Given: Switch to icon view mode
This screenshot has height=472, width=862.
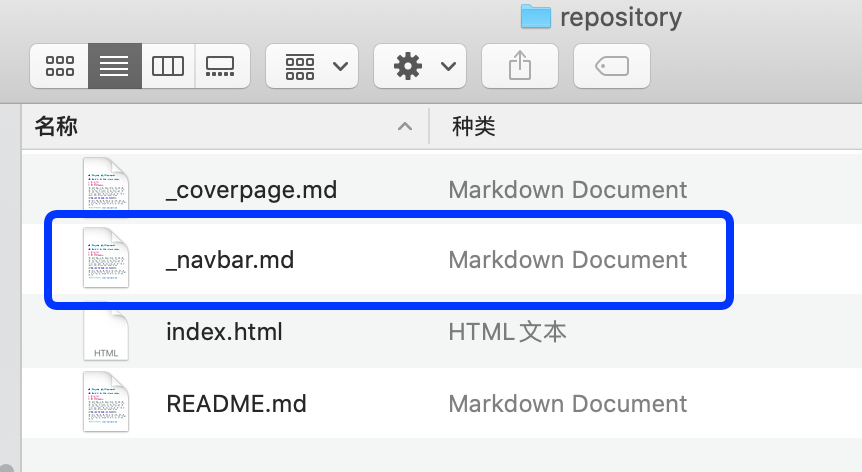Looking at the screenshot, I should (x=59, y=66).
